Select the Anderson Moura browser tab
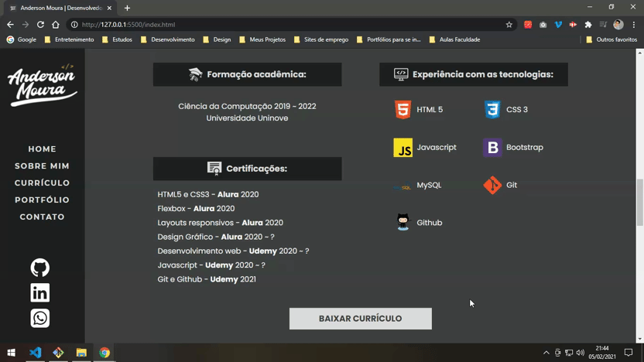This screenshot has width=644, height=362. coord(60,9)
